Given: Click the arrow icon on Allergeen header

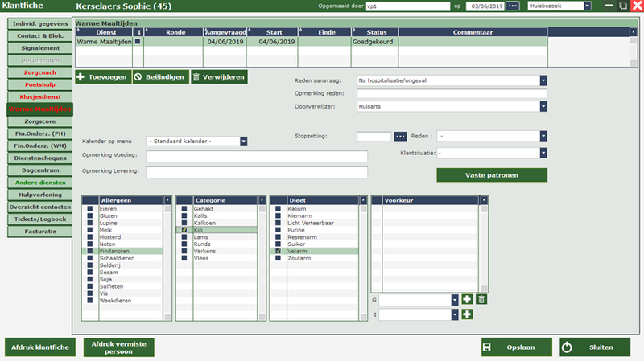Looking at the screenshot, I should 167,200.
